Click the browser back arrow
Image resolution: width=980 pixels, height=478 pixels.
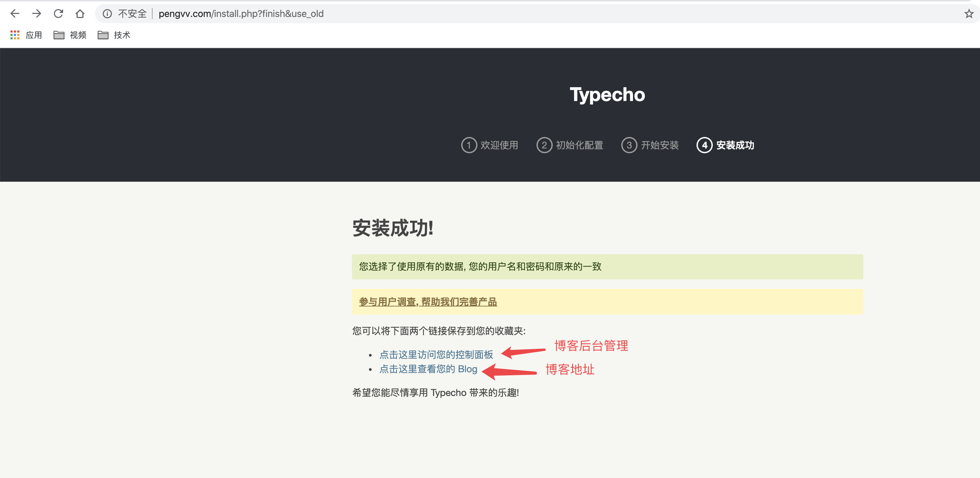[x=15, y=14]
